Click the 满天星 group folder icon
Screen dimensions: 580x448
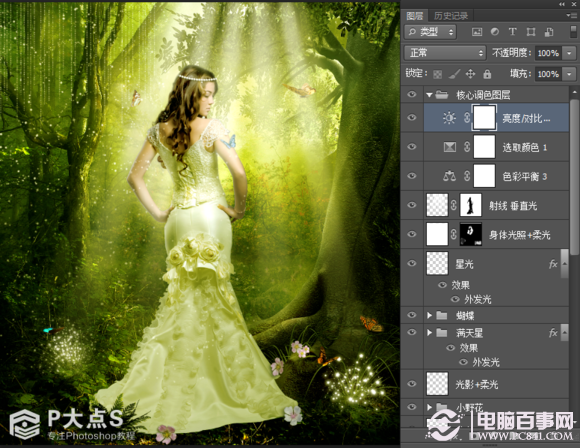(442, 333)
